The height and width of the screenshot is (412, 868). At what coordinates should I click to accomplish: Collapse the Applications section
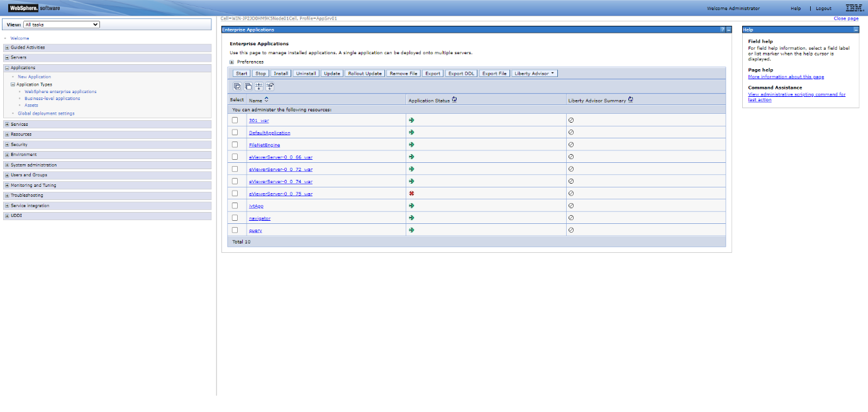[6, 67]
